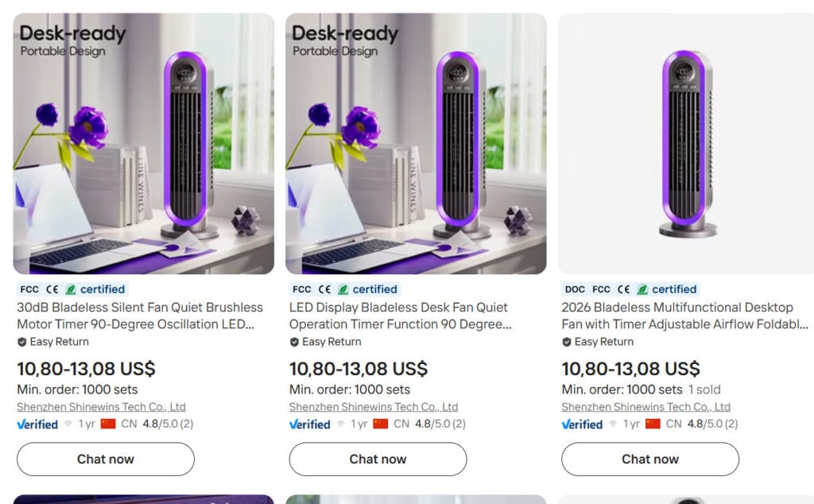The height and width of the screenshot is (504, 814).
Task: Open the 30dB Bladeless Silent Fan product title
Action: (x=140, y=316)
